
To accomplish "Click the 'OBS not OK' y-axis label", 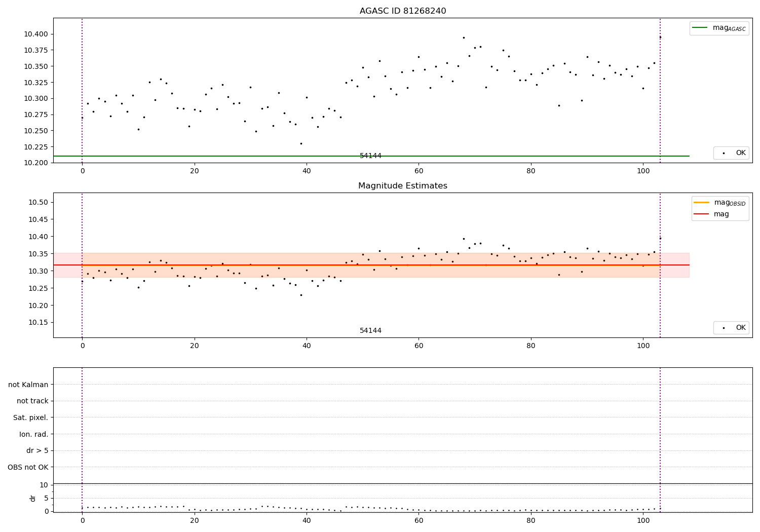I will tap(28, 467).
